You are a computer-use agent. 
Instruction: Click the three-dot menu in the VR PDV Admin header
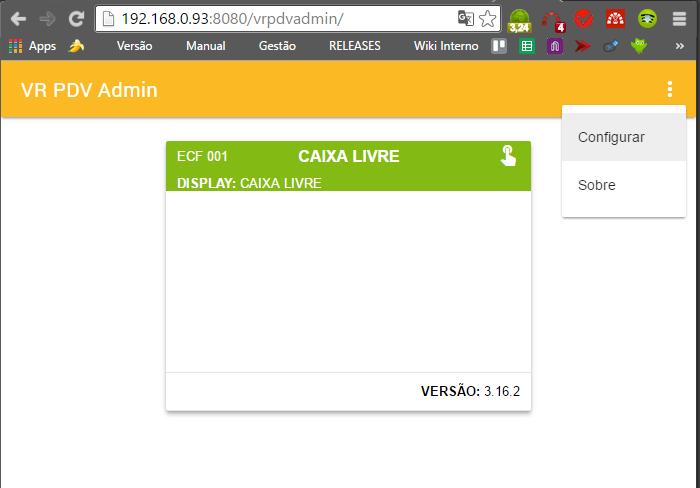[669, 89]
